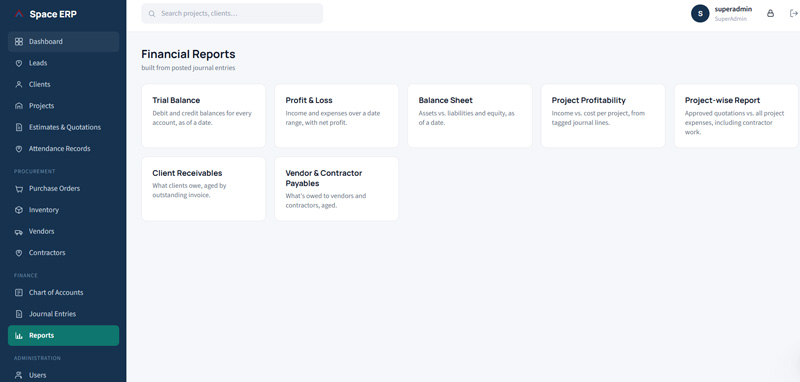Click the Vendors truck icon

[19, 232]
